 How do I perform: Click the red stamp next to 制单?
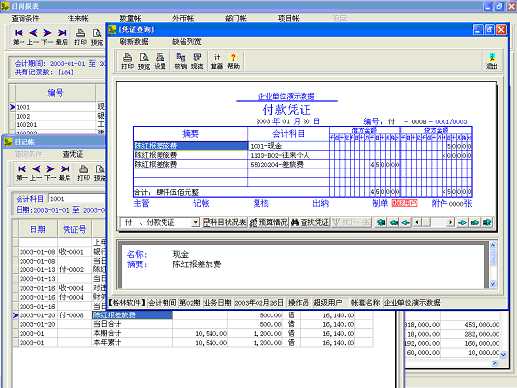(404, 203)
